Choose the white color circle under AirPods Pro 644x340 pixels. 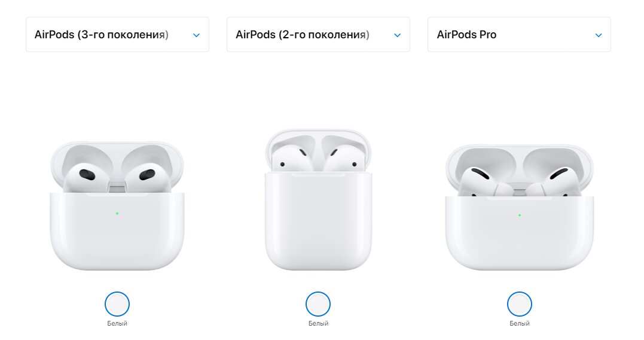click(x=520, y=304)
